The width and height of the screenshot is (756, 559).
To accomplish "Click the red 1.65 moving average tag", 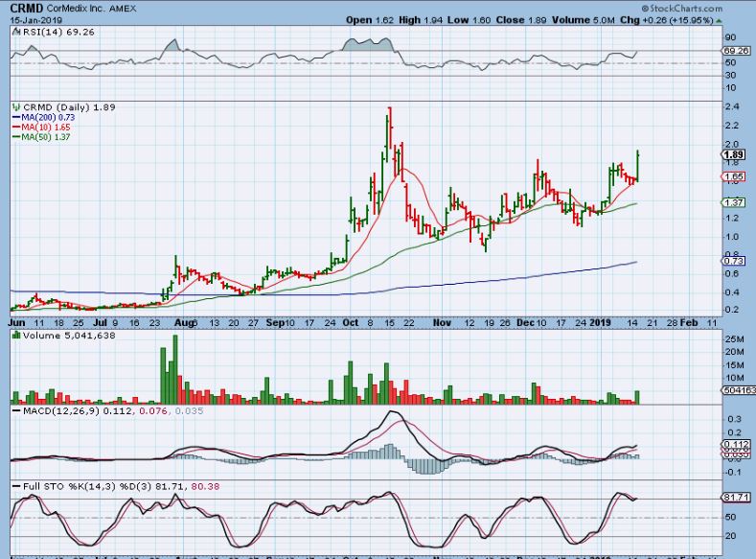I will [x=733, y=177].
